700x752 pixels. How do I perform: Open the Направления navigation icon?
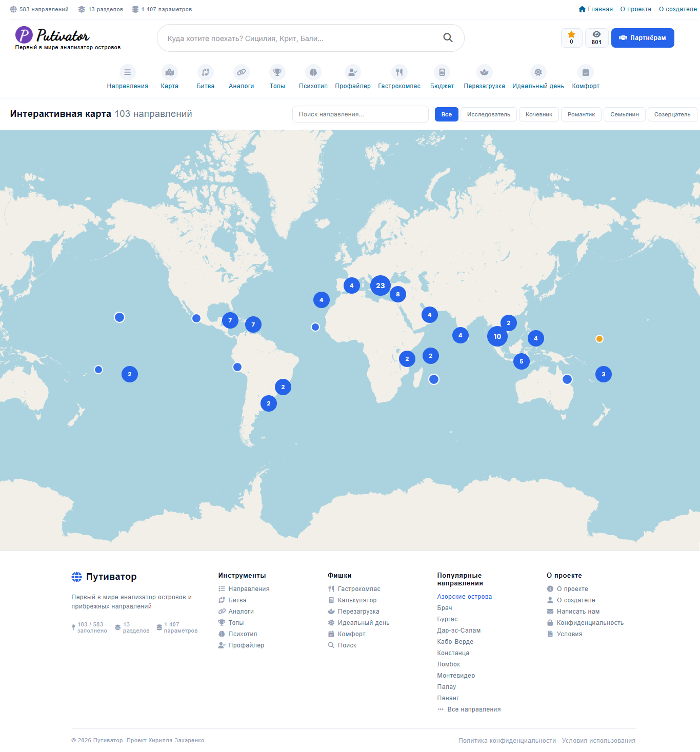click(x=127, y=72)
